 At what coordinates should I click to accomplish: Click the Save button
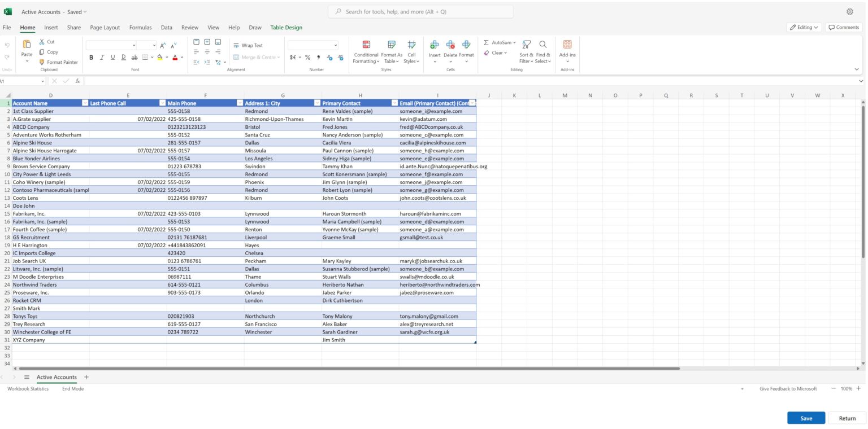806,418
